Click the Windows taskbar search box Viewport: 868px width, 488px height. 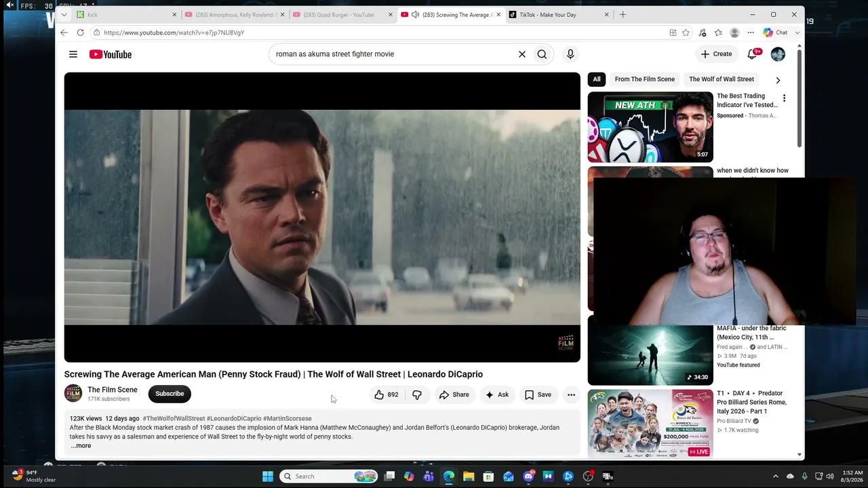[329, 476]
